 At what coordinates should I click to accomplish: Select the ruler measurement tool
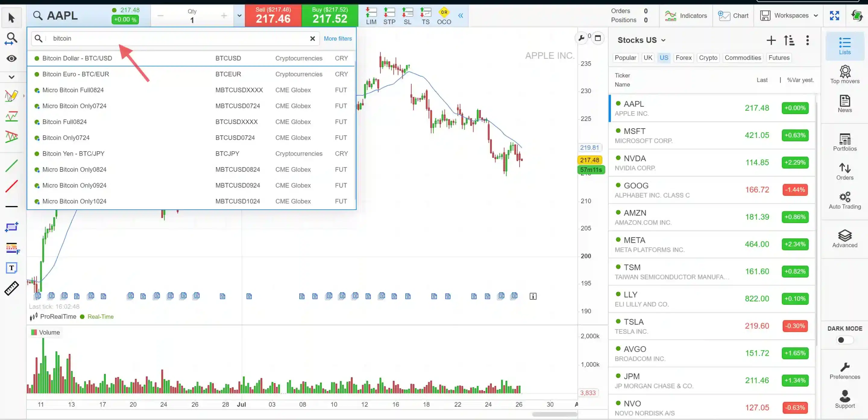coord(11,288)
